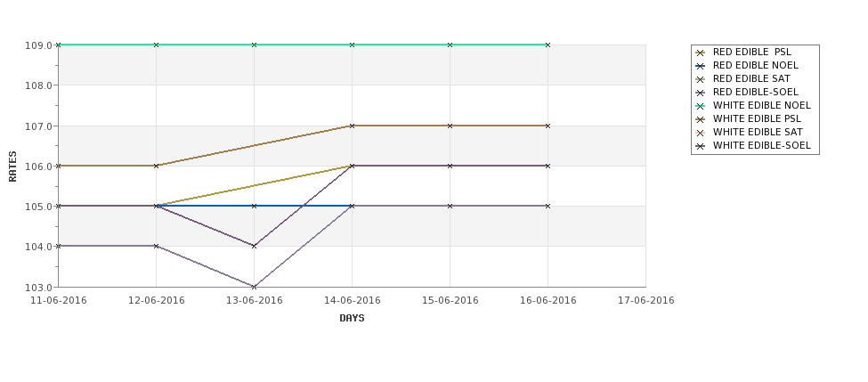Click the 103.0 data point on 13-06-2016
Viewport: 868px width, 382px height.
point(254,287)
